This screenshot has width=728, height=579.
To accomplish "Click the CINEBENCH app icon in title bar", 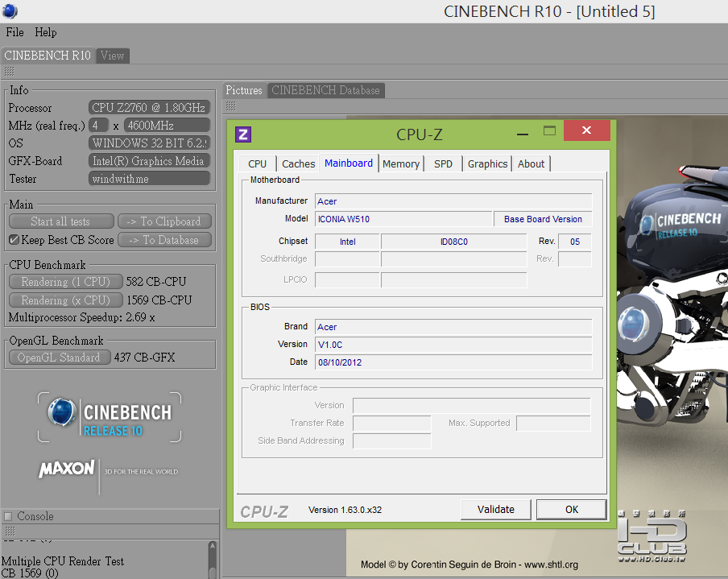I will 10,10.
